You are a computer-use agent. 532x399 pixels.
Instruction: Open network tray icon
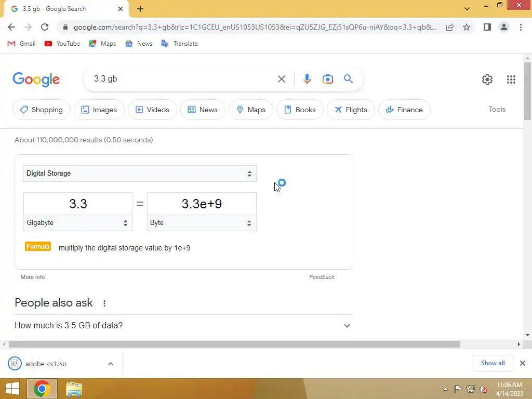click(x=471, y=389)
